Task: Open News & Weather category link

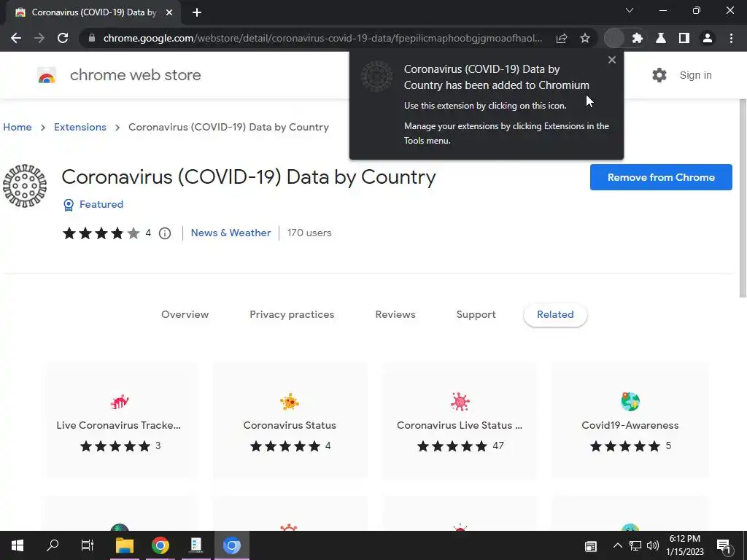Action: coord(231,233)
